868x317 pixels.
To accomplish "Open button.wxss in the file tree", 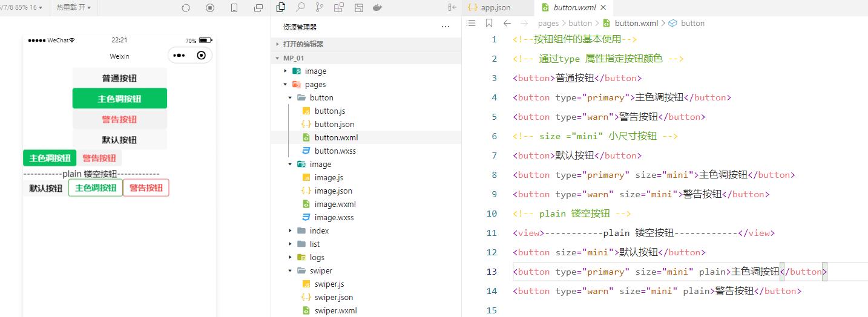I will [335, 151].
